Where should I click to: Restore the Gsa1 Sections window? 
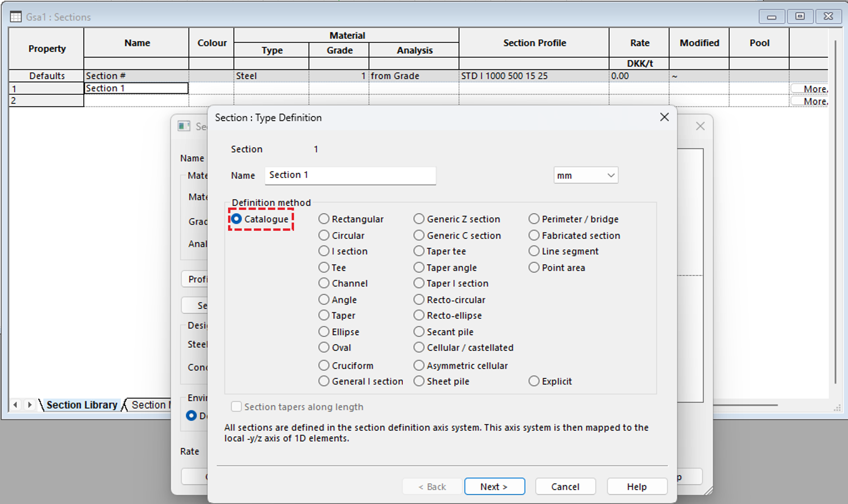click(800, 16)
